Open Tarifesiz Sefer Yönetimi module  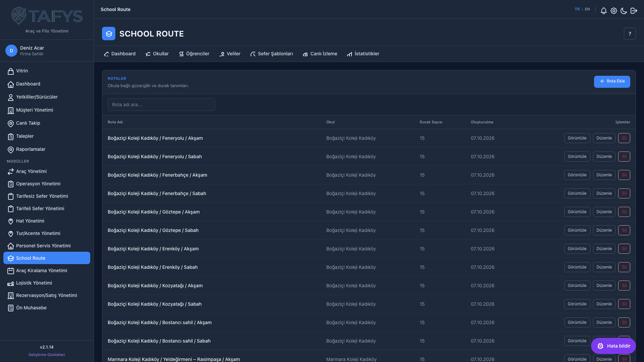[47, 196]
